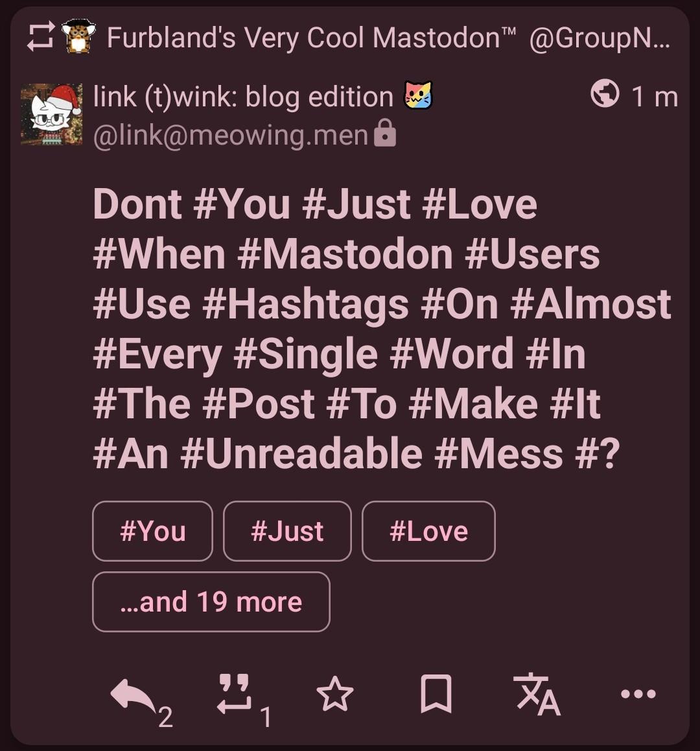The image size is (700, 751).
Task: Expand the "…and 19 more" hashtags
Action: [211, 602]
